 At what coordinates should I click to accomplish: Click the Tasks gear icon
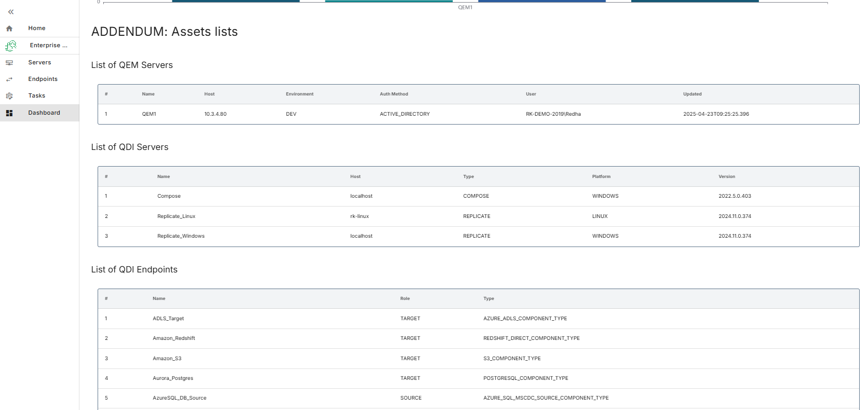tap(9, 96)
